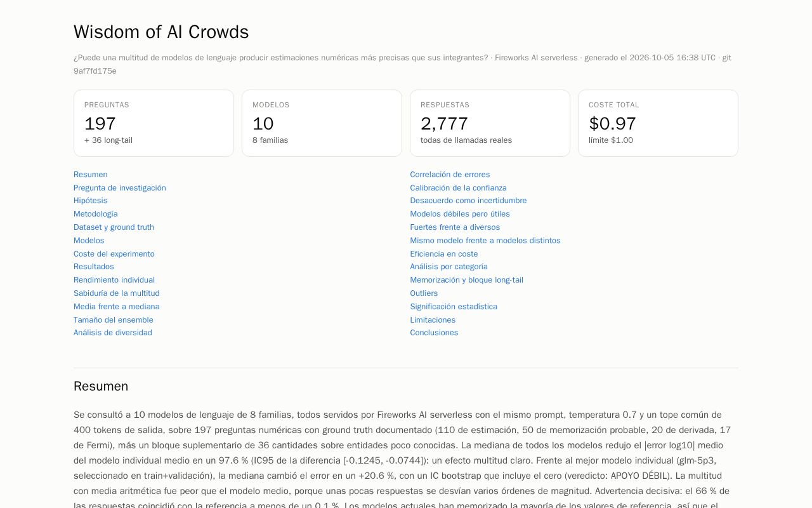Go to Análisis de diversidad link
This screenshot has width=812, height=508.
tap(113, 333)
